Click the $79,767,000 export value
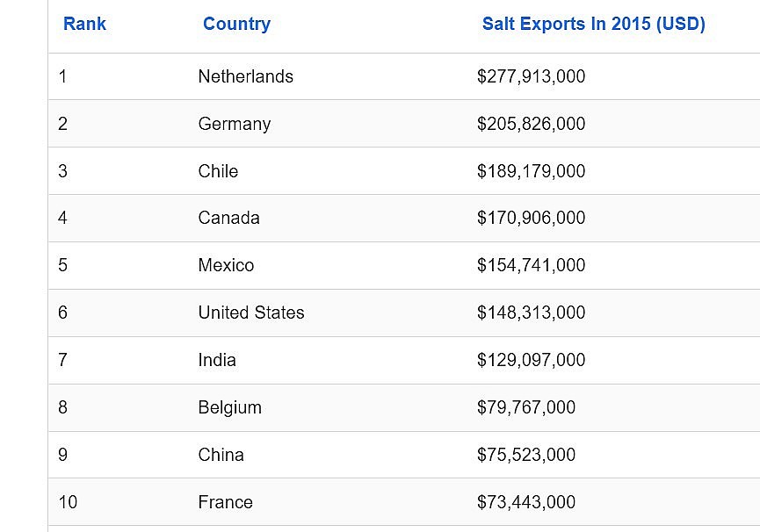Image resolution: width=760 pixels, height=532 pixels. point(526,407)
